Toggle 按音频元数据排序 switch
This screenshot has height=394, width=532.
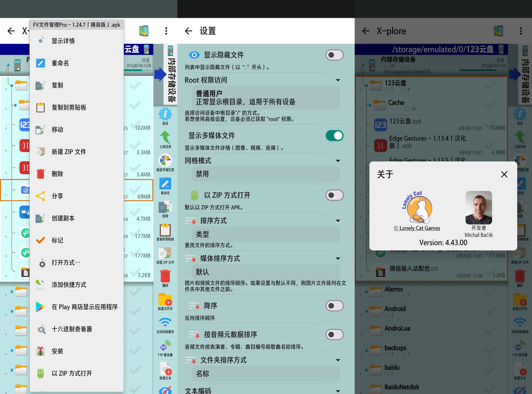click(334, 335)
